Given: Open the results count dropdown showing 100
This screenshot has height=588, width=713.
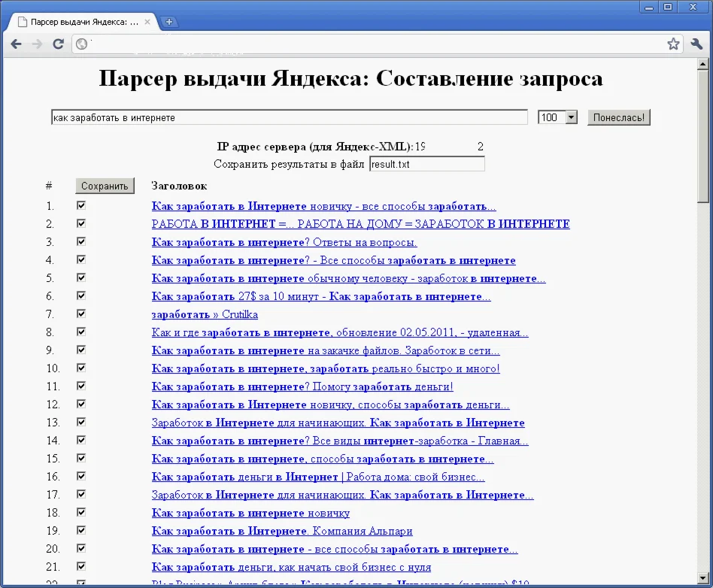Looking at the screenshot, I should tap(557, 117).
